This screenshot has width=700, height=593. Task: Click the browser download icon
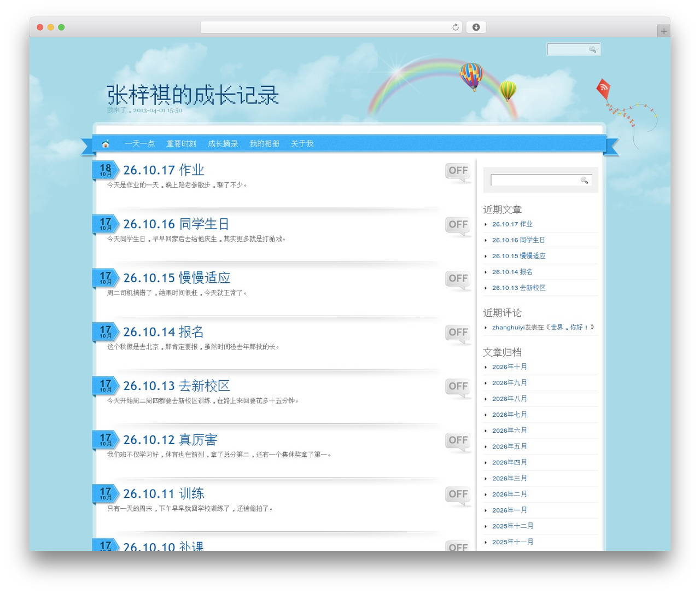pos(476,27)
